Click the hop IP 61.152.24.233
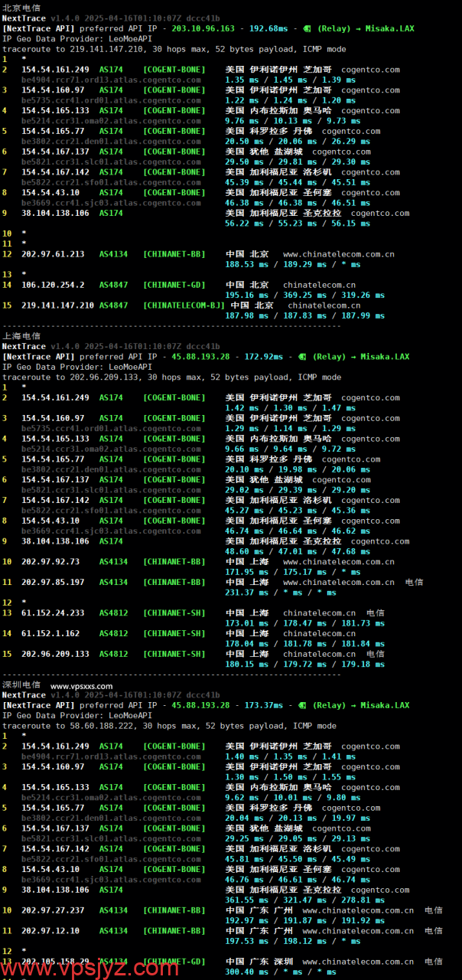 pyautogui.click(x=53, y=612)
